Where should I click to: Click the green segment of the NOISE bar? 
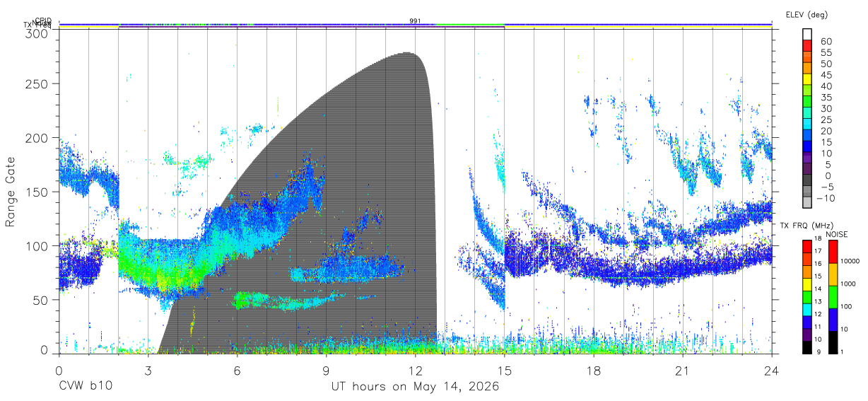833,297
